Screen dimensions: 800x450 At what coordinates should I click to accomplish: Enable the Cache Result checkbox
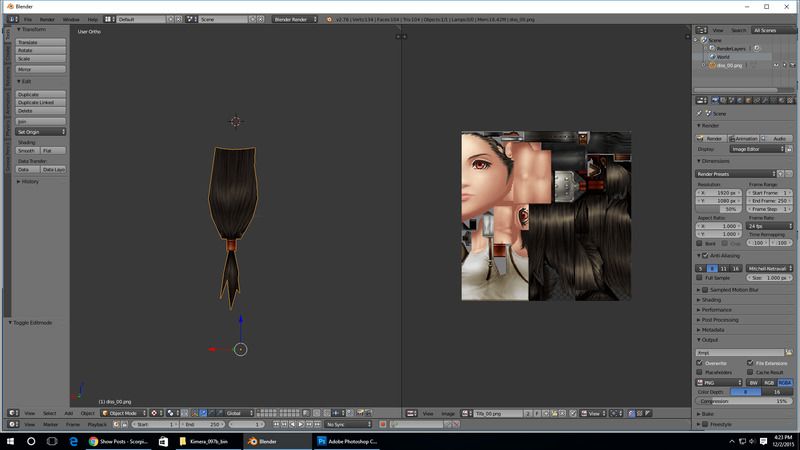click(x=750, y=372)
